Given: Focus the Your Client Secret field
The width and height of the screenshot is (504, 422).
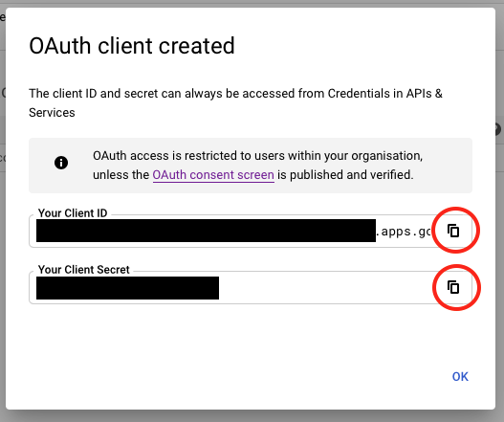Looking at the screenshot, I should click(x=251, y=287).
